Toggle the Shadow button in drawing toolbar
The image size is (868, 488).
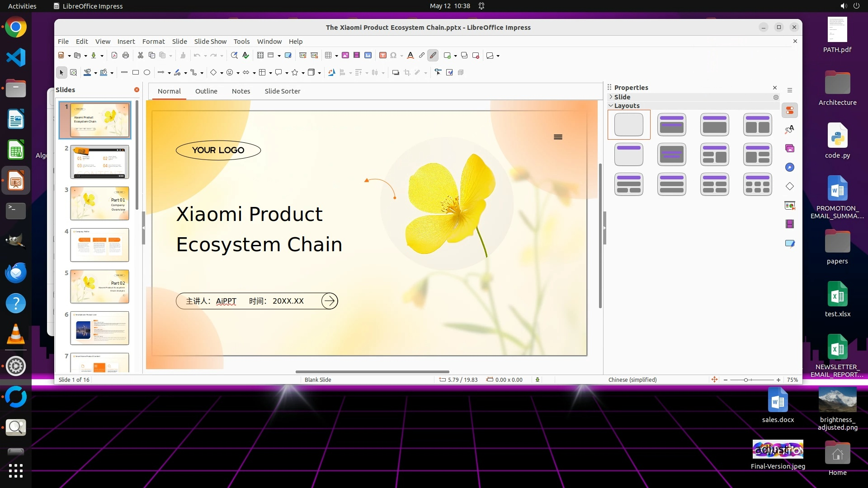click(x=396, y=72)
